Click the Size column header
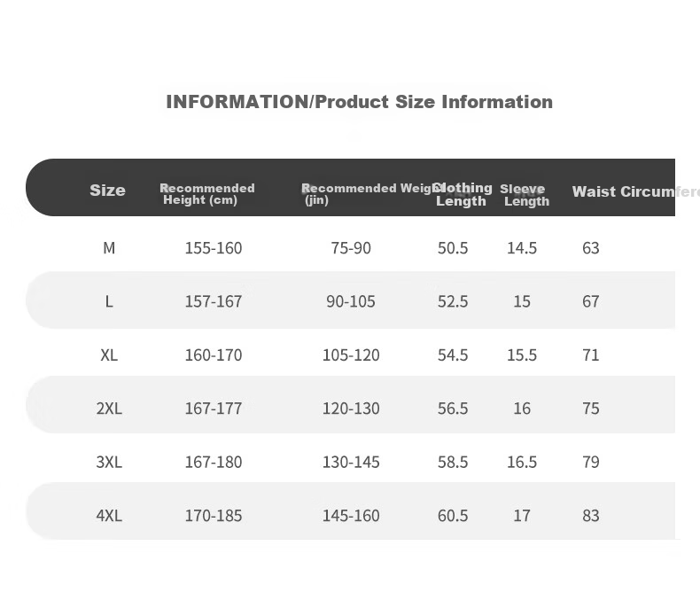This screenshot has height=600, width=700. coord(107,191)
